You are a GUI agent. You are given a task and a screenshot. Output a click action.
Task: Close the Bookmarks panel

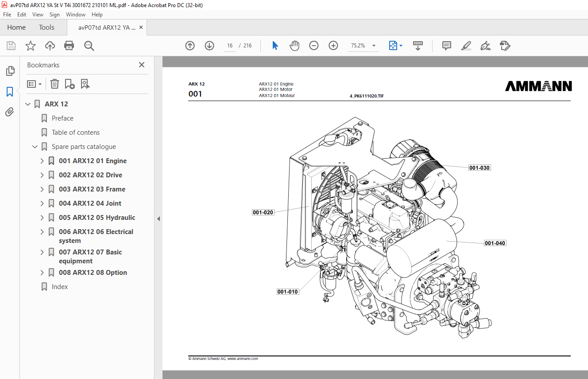click(142, 65)
